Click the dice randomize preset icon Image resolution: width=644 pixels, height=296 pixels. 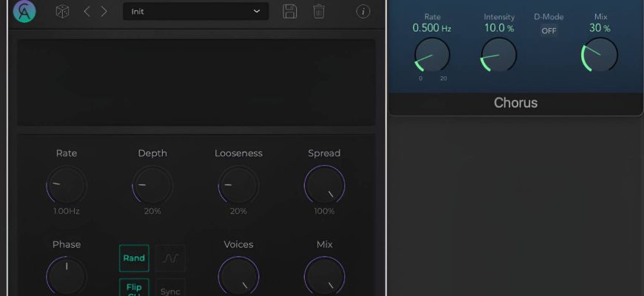click(63, 12)
